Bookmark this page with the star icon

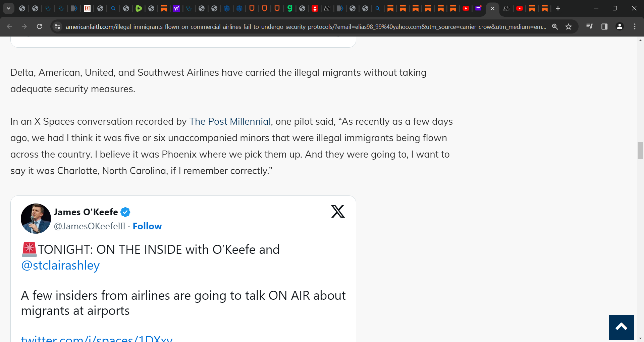(569, 26)
